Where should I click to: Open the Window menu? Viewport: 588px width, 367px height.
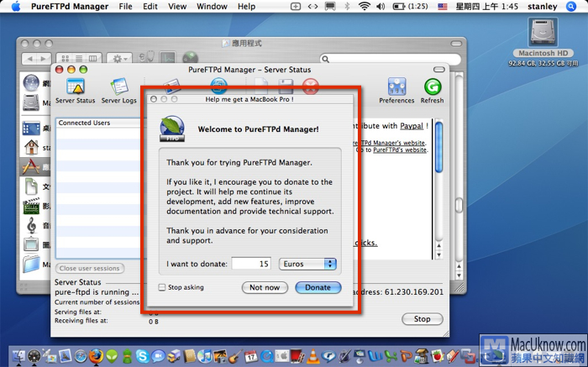tap(212, 7)
